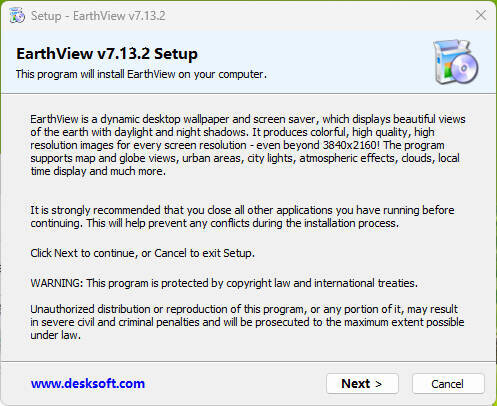Screen dimensions: 497x406
Task: Cancel the EarthView setup
Action: coord(448,384)
